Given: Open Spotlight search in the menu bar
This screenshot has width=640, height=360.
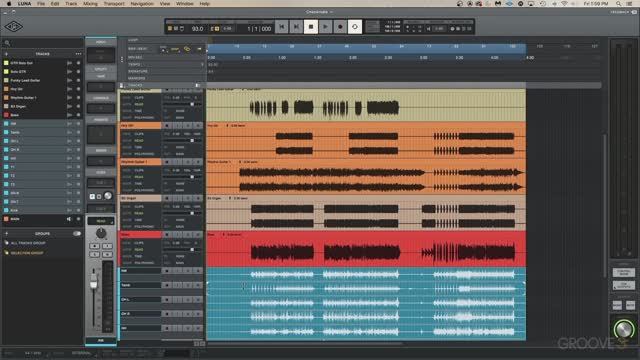Looking at the screenshot, I should coord(619,4).
